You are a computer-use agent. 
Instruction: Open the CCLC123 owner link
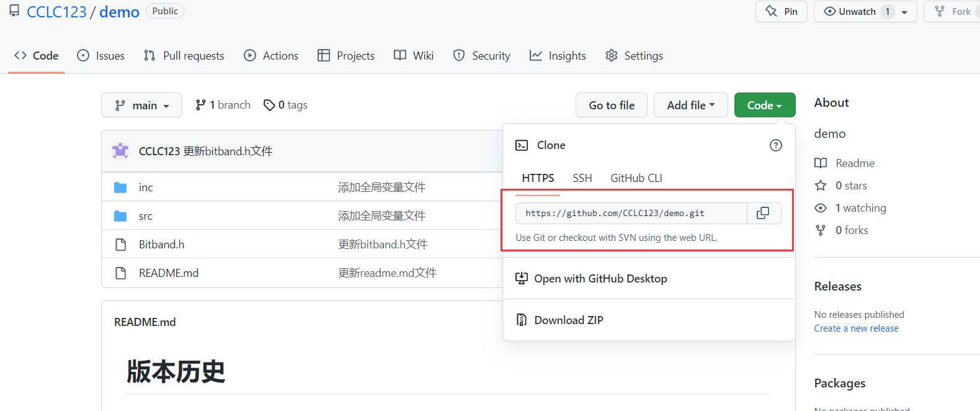(56, 12)
